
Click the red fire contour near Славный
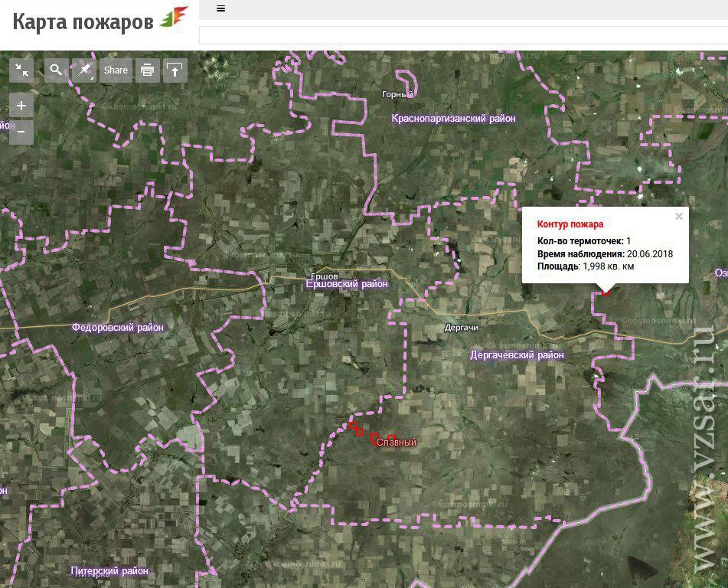click(374, 439)
